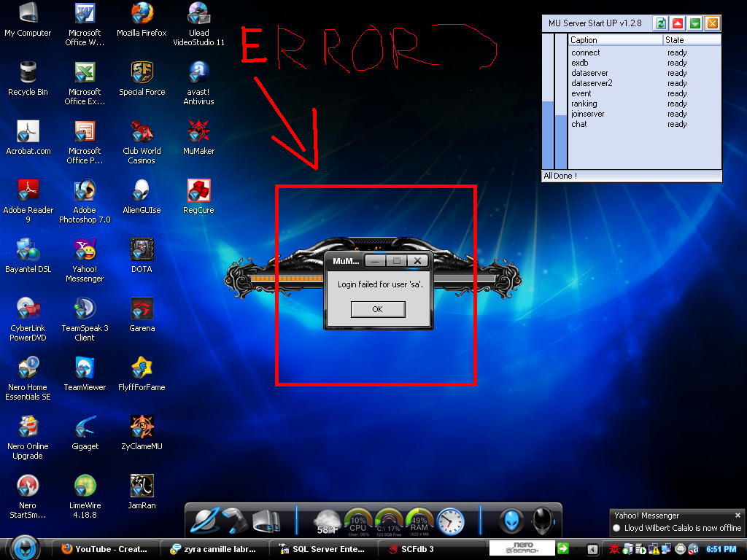
Task: Click the CPU usage gauge in dock
Action: [x=357, y=521]
